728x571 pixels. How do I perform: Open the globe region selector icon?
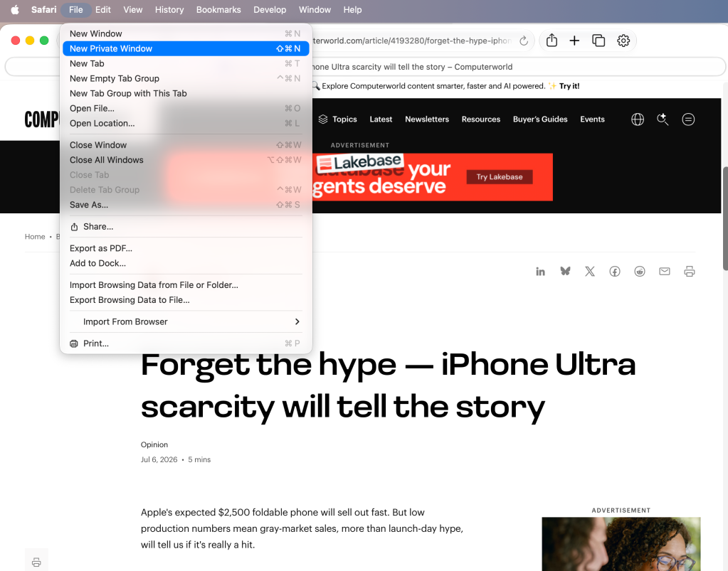[638, 119]
